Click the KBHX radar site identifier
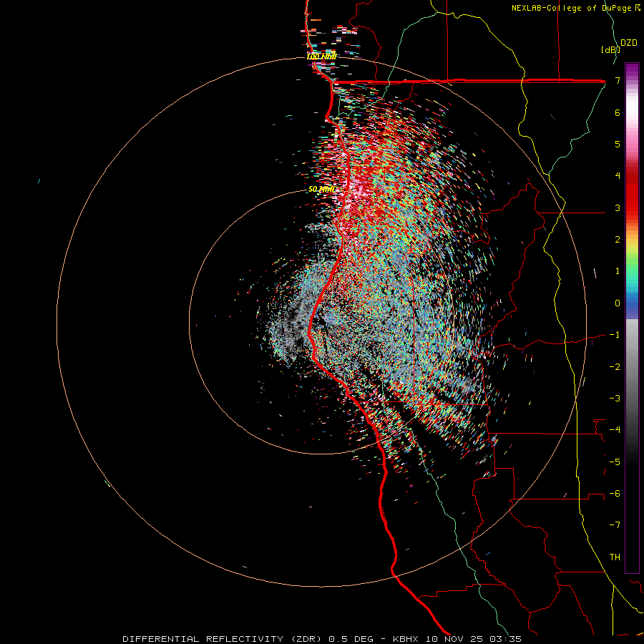Screen dimensions: 644x644 point(406,639)
